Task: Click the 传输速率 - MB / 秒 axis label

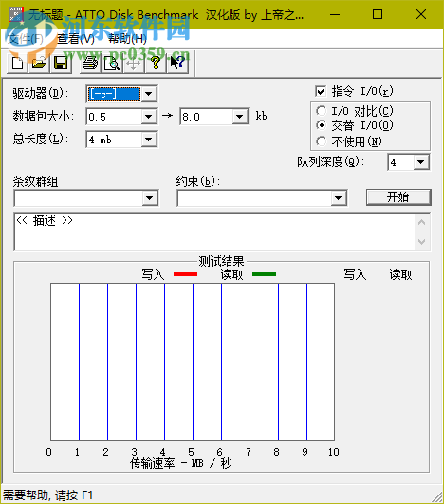Action: (x=181, y=463)
